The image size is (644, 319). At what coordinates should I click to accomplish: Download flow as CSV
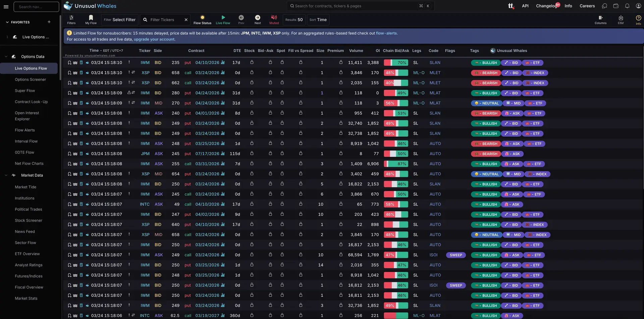621,20
